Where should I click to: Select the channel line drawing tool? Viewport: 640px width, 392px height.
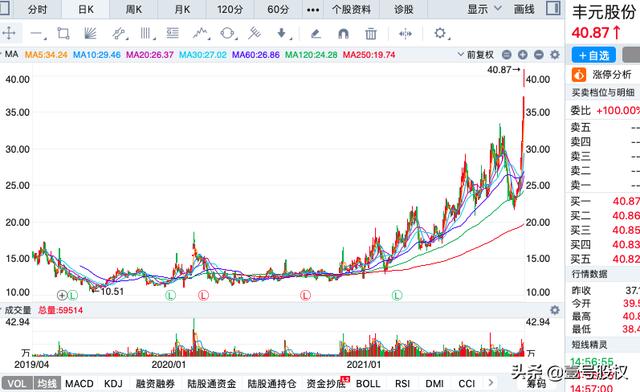click(x=119, y=33)
